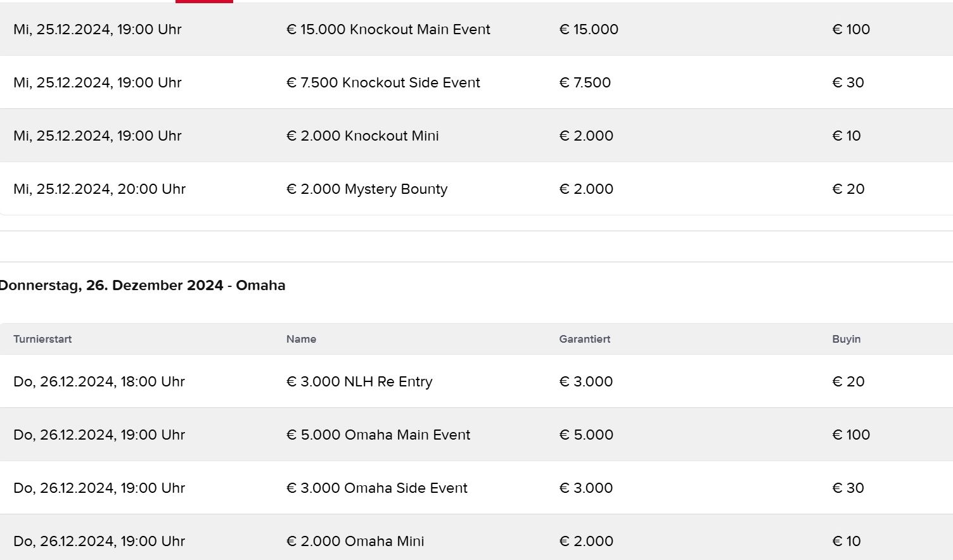Screen dimensions: 953x560
Task: Click the € 30 buyin for Omaha Side Event
Action: pos(848,488)
